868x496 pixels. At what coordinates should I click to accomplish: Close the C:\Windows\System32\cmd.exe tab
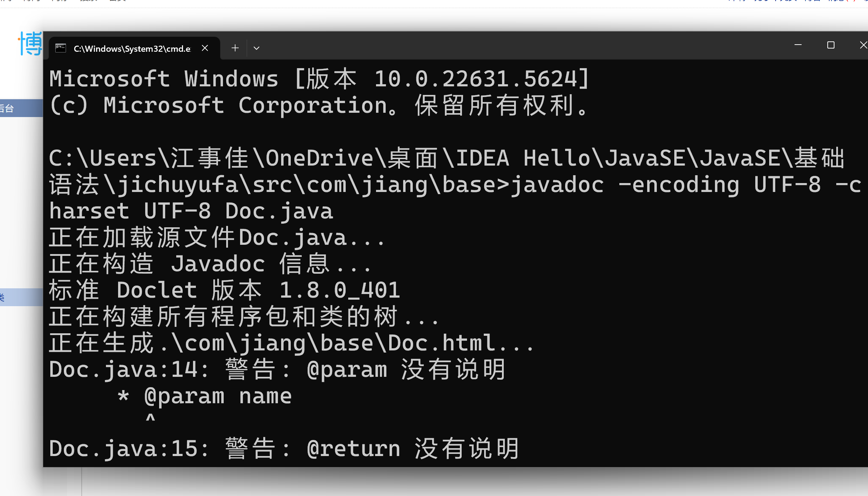[205, 48]
